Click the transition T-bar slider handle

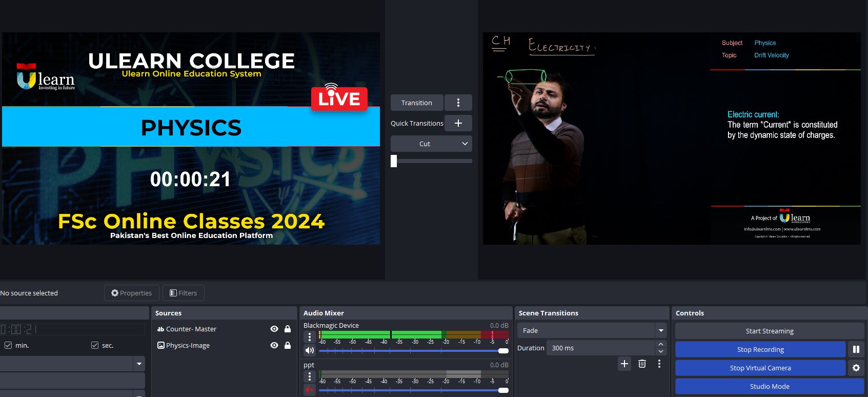[x=394, y=161]
